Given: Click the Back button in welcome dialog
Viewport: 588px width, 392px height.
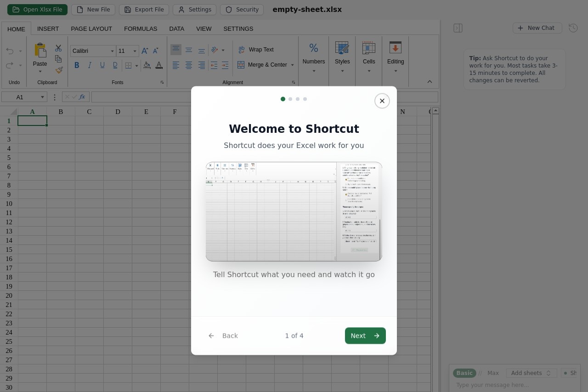Looking at the screenshot, I should tap(223, 335).
